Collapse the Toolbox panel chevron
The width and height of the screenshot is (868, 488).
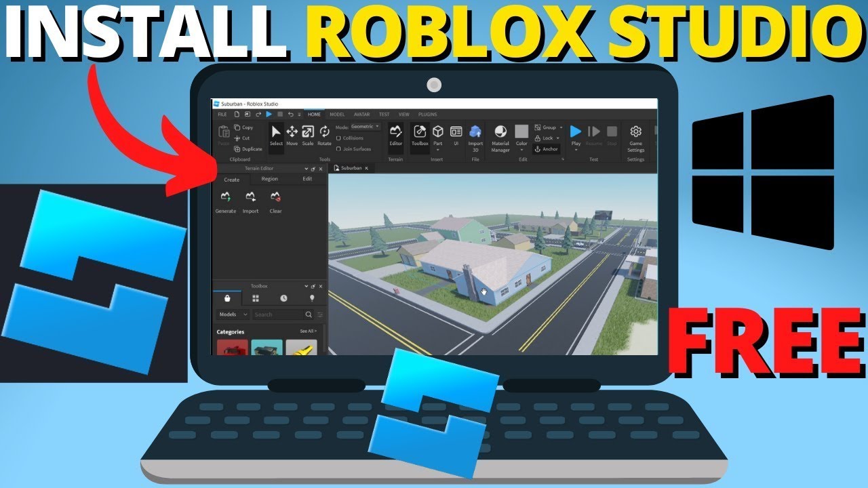307,286
